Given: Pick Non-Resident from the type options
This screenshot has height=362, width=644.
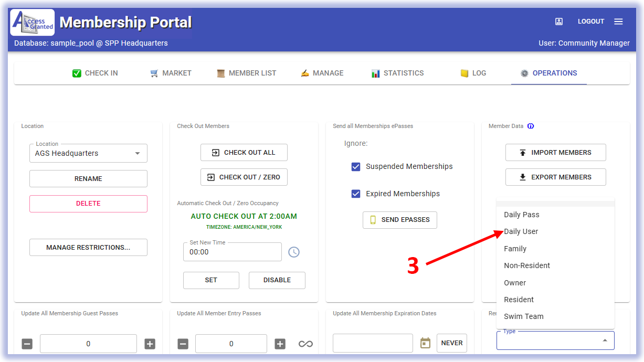Looking at the screenshot, I should (x=527, y=265).
